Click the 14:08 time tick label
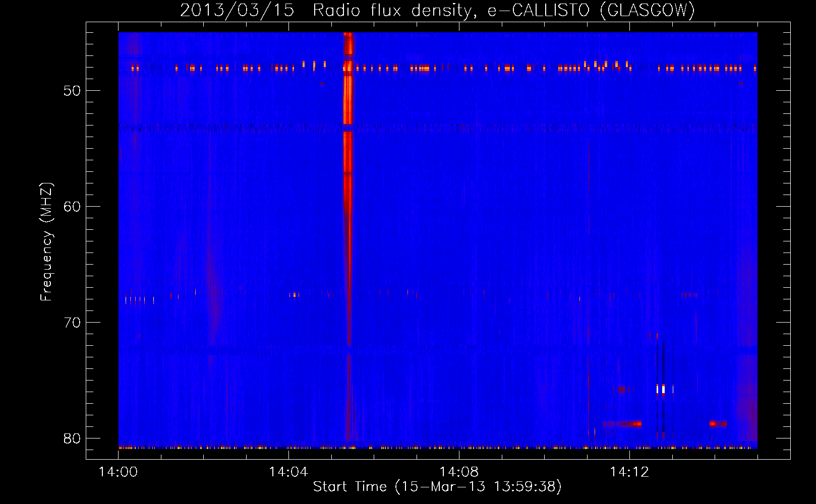 459,472
